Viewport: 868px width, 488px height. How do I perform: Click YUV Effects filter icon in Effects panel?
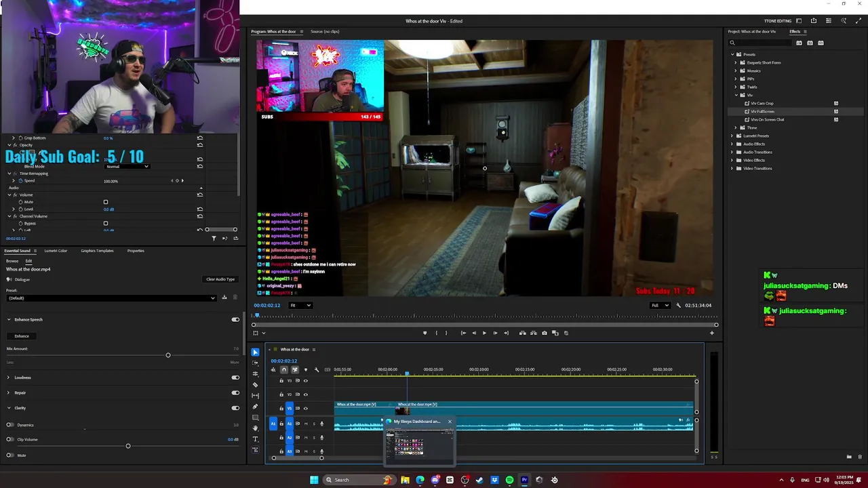[x=821, y=43]
